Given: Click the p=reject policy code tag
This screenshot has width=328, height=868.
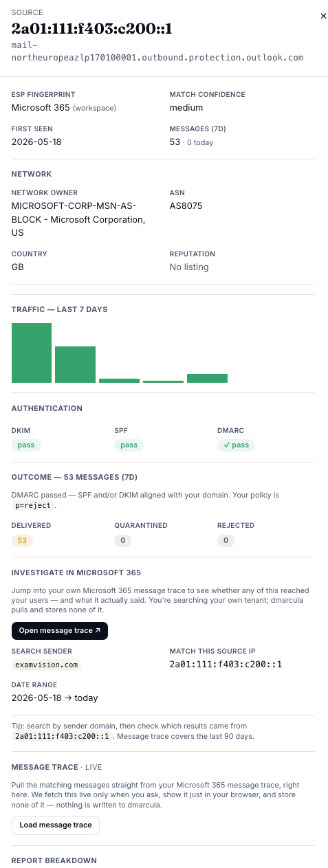Looking at the screenshot, I should click(x=32, y=505).
